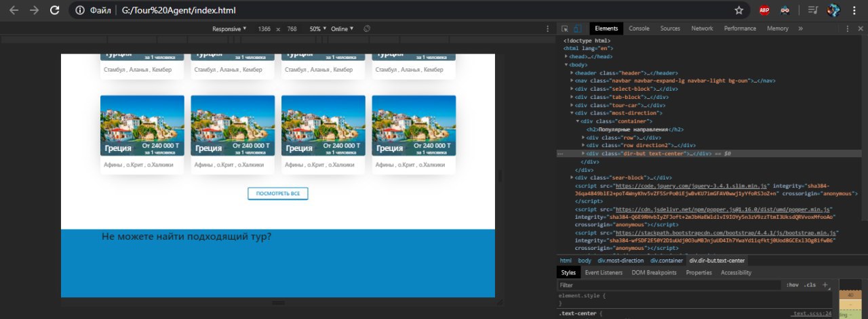868x319 pixels.
Task: Open the 50% zoom dropdown
Action: 317,29
